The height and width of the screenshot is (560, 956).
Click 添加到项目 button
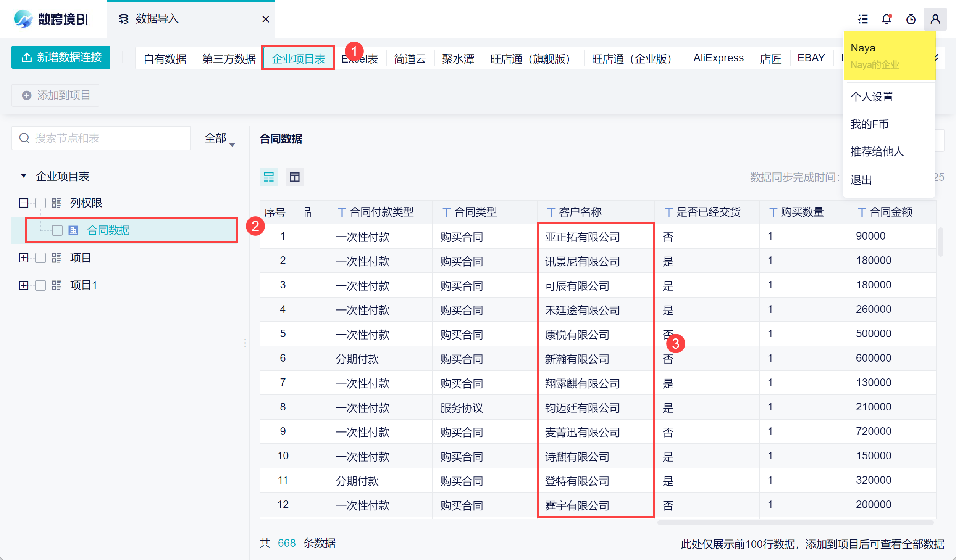[55, 95]
